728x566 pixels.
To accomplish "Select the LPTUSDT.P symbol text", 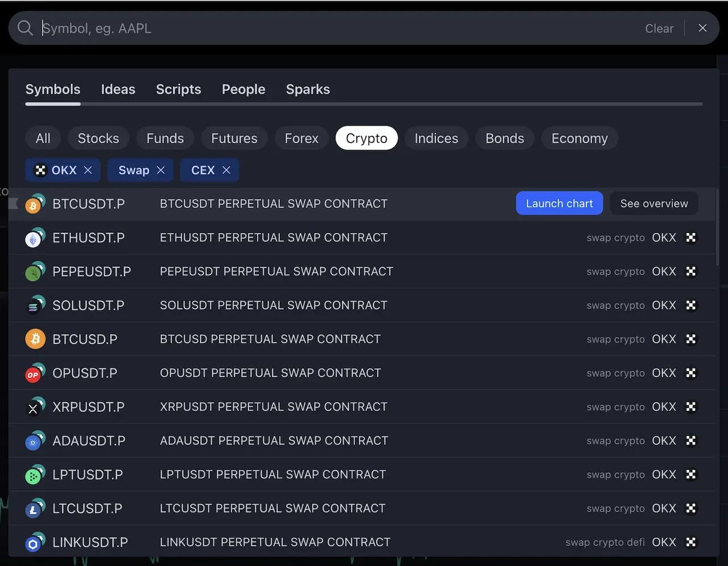I will (x=88, y=475).
